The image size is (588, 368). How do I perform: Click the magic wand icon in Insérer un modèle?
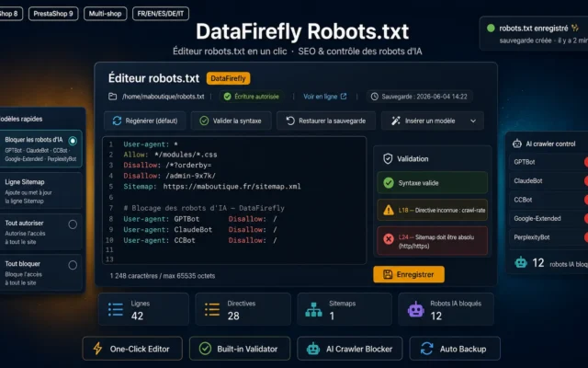396,121
